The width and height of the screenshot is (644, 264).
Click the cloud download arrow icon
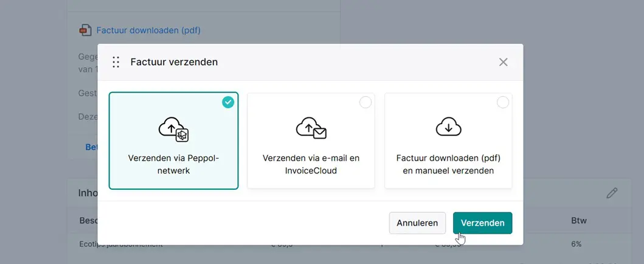tap(448, 127)
